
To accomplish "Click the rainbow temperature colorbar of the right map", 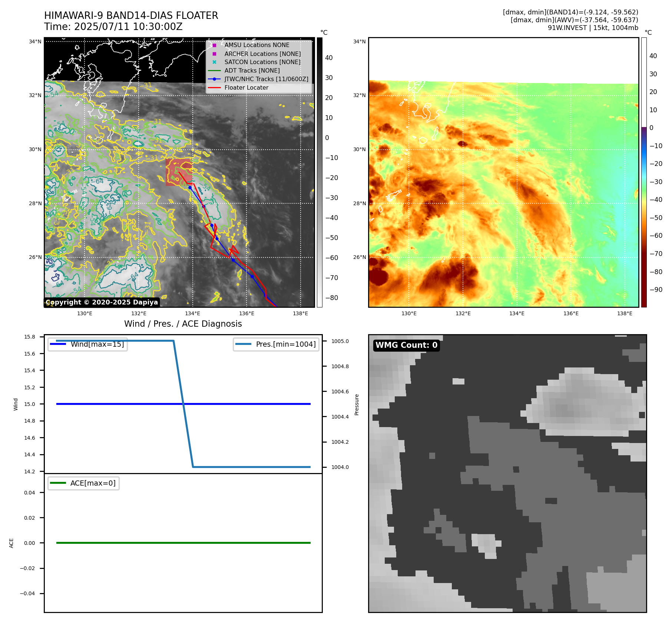I will [x=644, y=172].
